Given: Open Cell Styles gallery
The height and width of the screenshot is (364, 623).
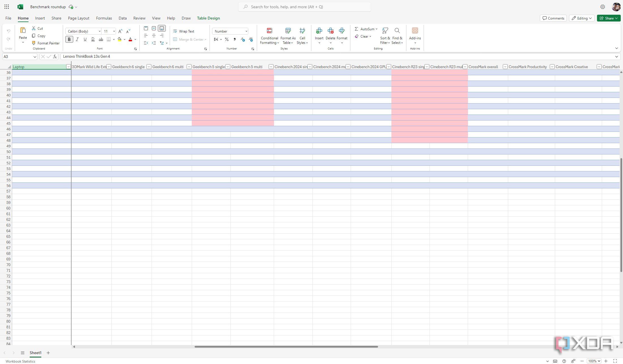Looking at the screenshot, I should click(302, 36).
